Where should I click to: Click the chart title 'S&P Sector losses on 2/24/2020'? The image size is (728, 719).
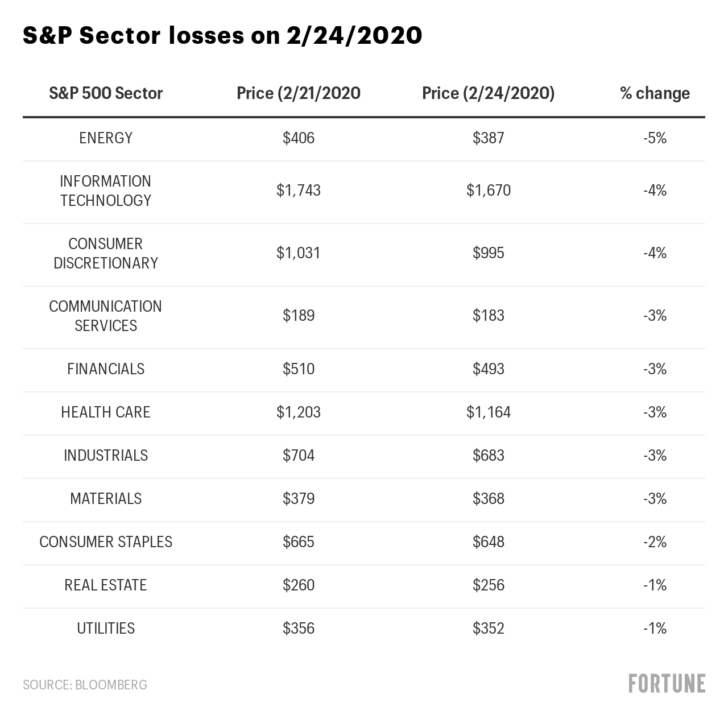[222, 36]
